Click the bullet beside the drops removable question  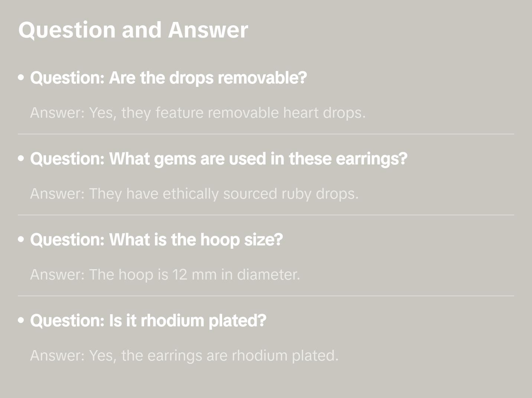pyautogui.click(x=21, y=78)
